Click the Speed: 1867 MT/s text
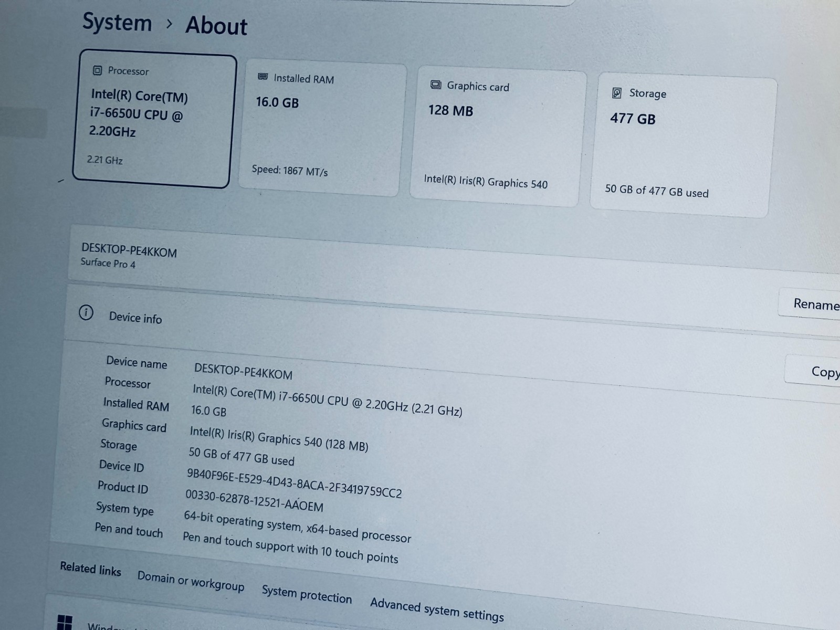Image resolution: width=840 pixels, height=630 pixels. click(x=290, y=170)
